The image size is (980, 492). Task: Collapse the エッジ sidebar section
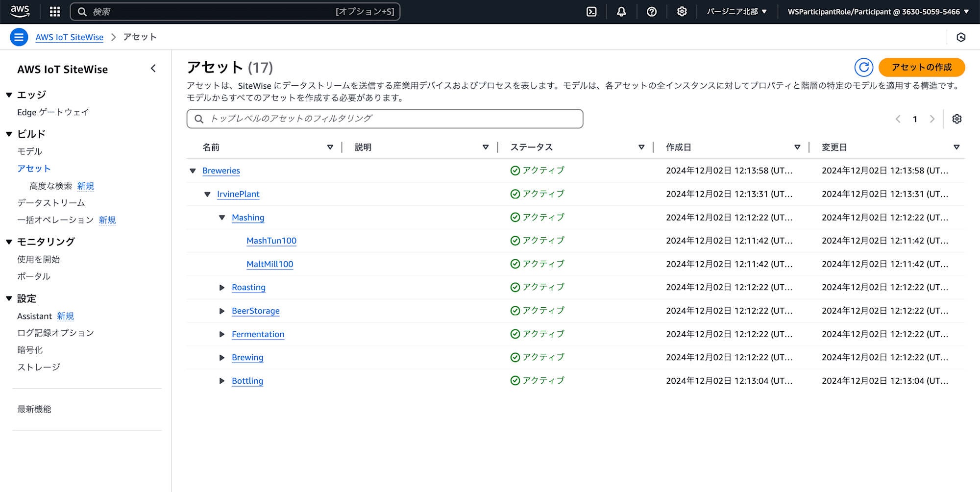click(x=9, y=95)
